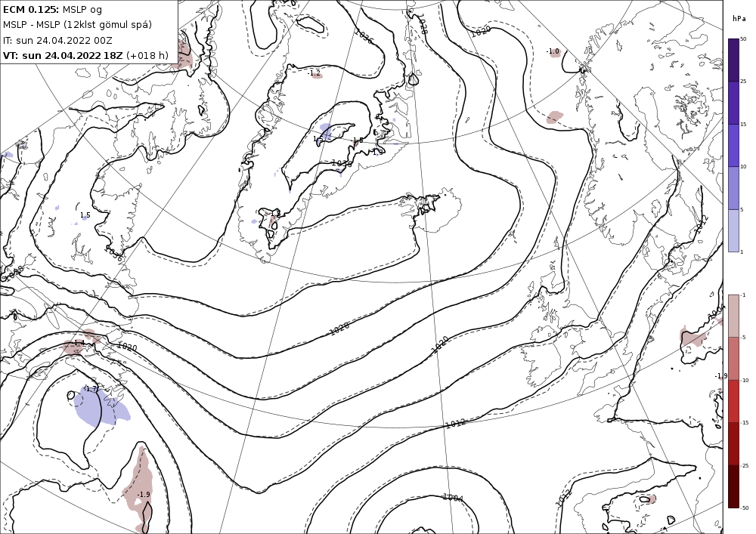Pick the palest blue 1–5 legend band
Viewport: 756px width, 534px height.
click(x=733, y=230)
